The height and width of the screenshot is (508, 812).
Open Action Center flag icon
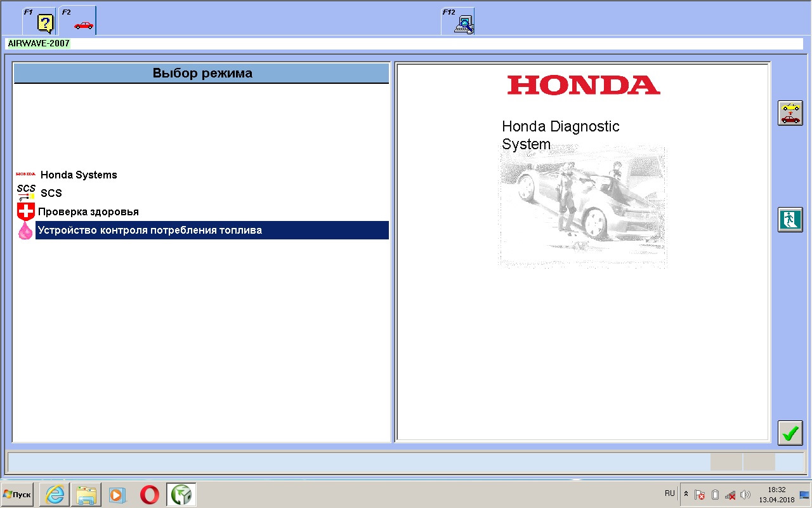point(700,495)
